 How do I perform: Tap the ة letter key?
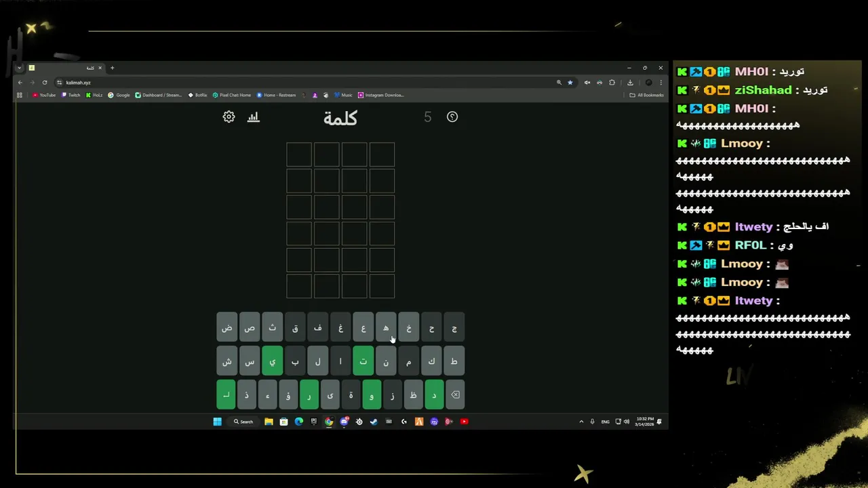[x=351, y=395]
